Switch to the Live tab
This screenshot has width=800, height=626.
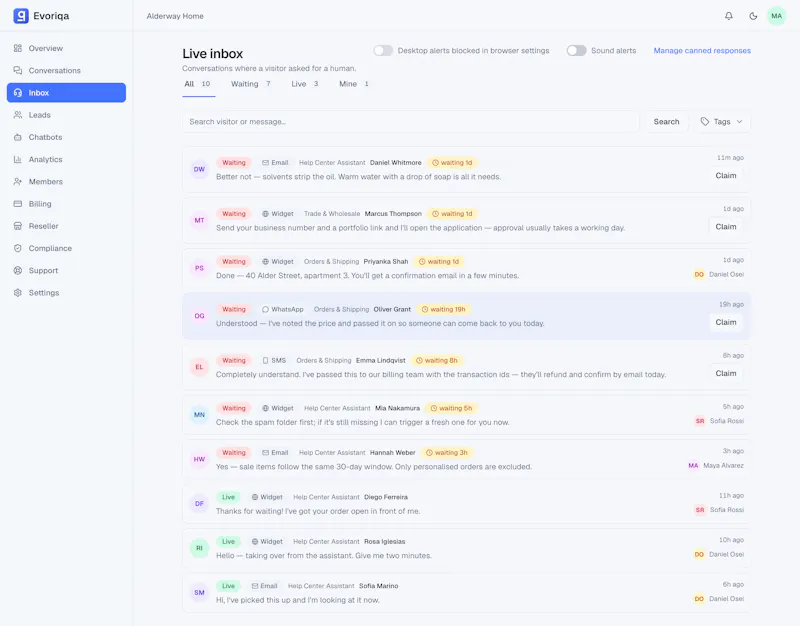(x=305, y=84)
